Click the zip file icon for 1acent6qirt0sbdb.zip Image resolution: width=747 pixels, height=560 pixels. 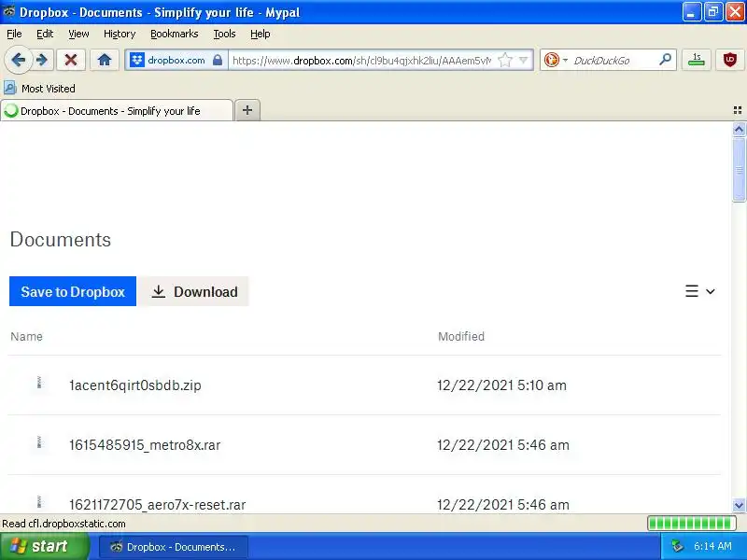pyautogui.click(x=39, y=383)
